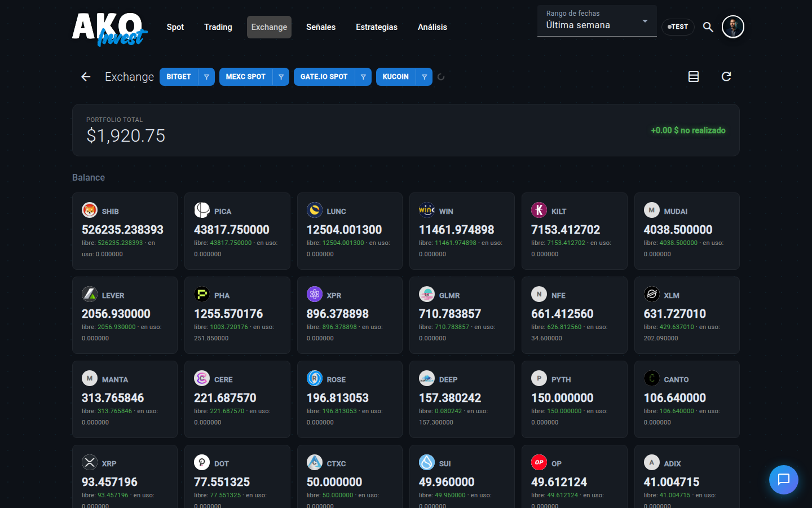Click the XLM coin icon

[652, 294]
